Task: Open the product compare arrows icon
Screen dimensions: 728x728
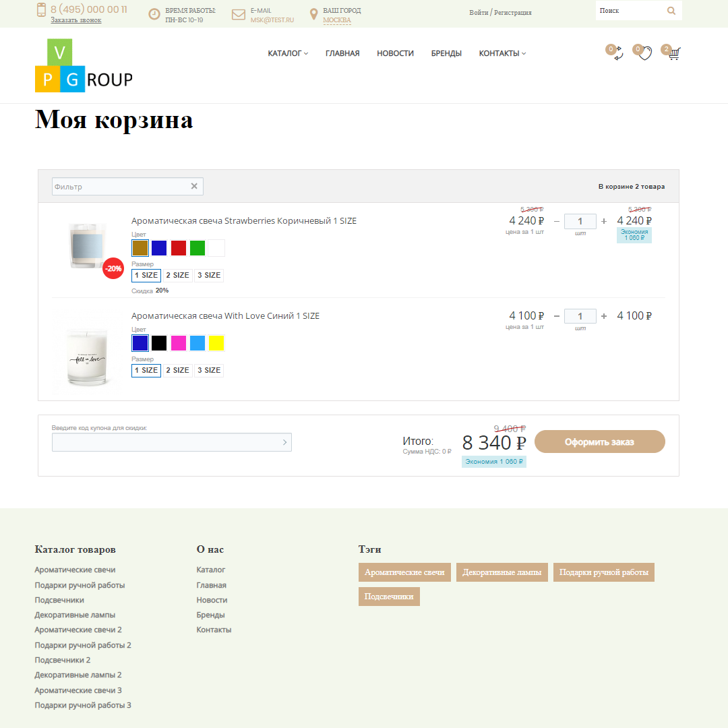Action: click(618, 54)
